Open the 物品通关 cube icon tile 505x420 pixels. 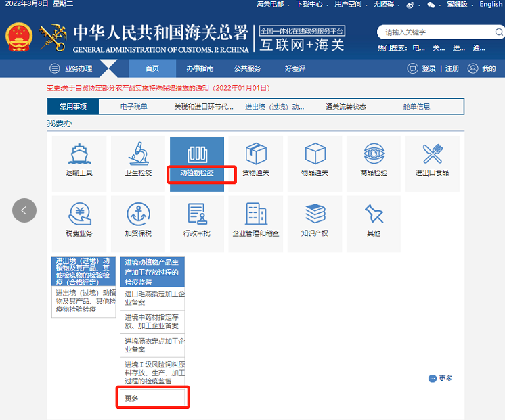pos(315,164)
